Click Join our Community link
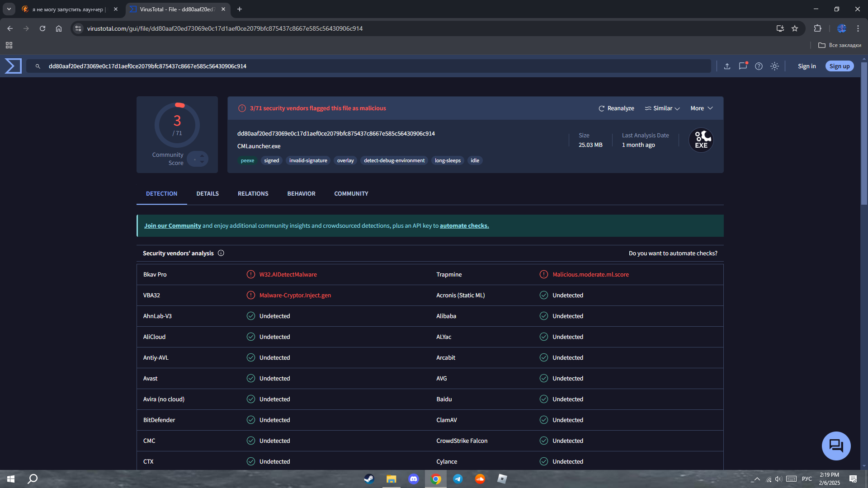 coord(172,225)
